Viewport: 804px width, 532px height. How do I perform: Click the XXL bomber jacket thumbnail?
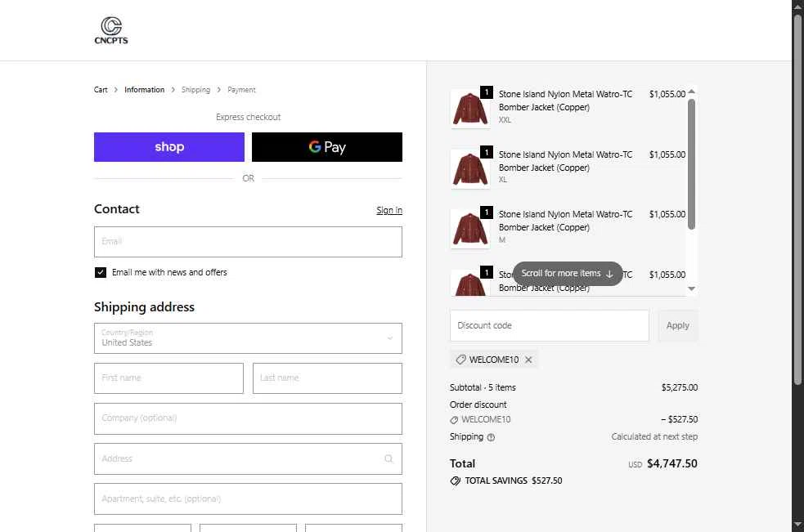coord(469,109)
